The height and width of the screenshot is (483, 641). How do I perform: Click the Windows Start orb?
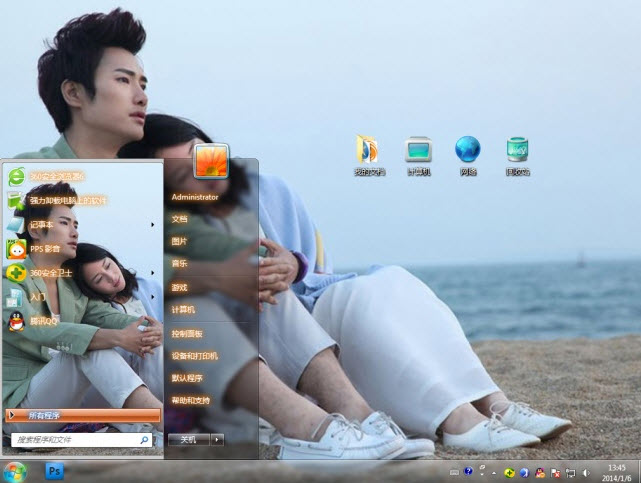15,472
